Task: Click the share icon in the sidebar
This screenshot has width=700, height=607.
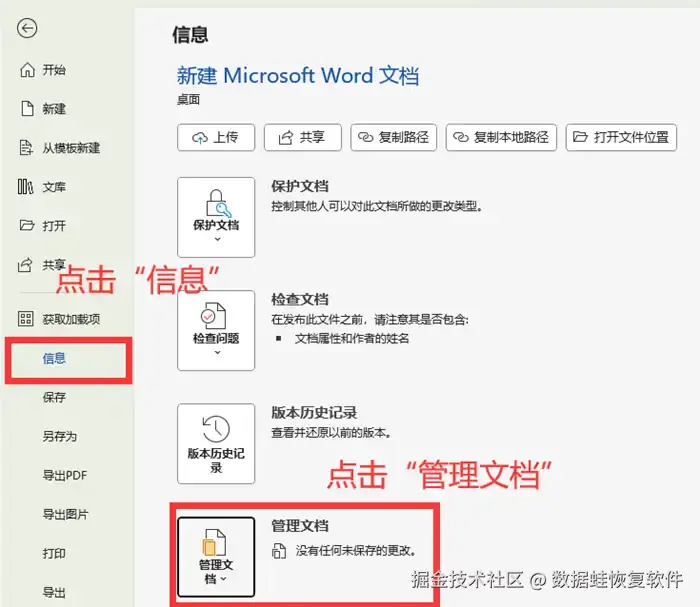Action: tap(25, 265)
